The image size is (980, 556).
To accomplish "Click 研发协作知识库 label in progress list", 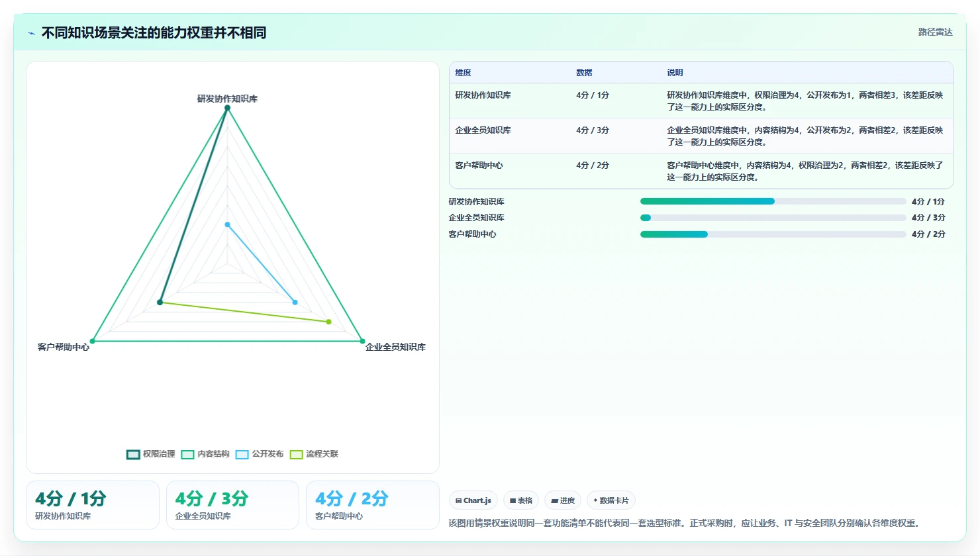I will point(476,201).
